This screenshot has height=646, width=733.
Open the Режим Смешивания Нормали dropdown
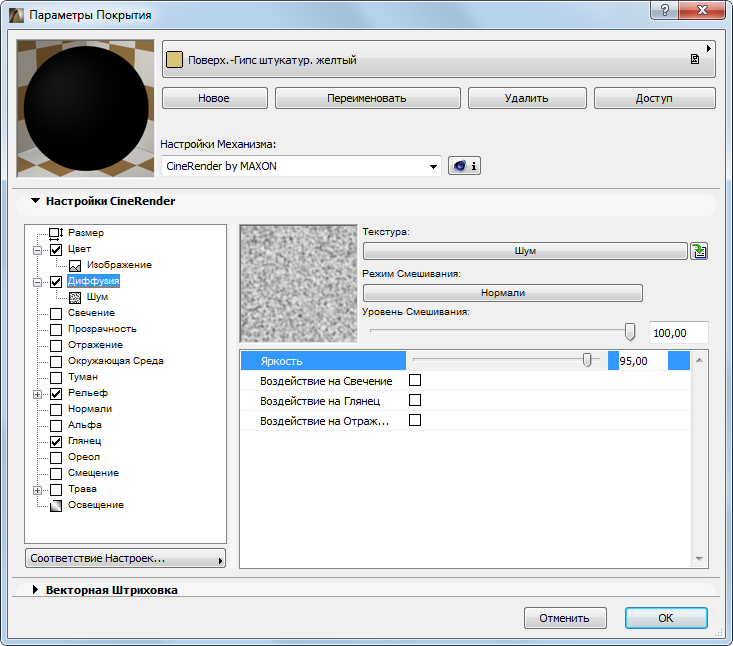(x=503, y=293)
